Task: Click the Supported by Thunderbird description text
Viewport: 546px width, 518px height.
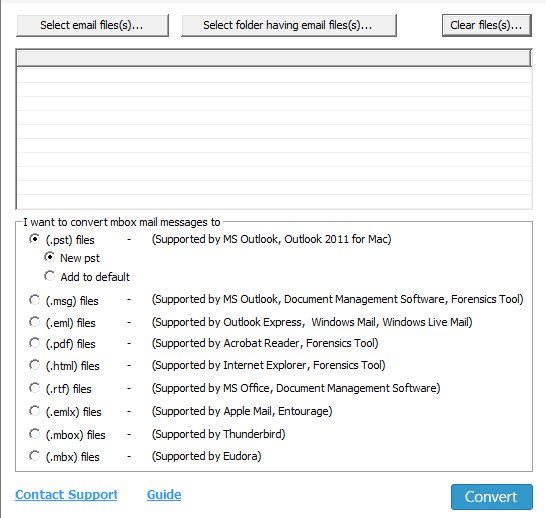Action: click(x=218, y=434)
